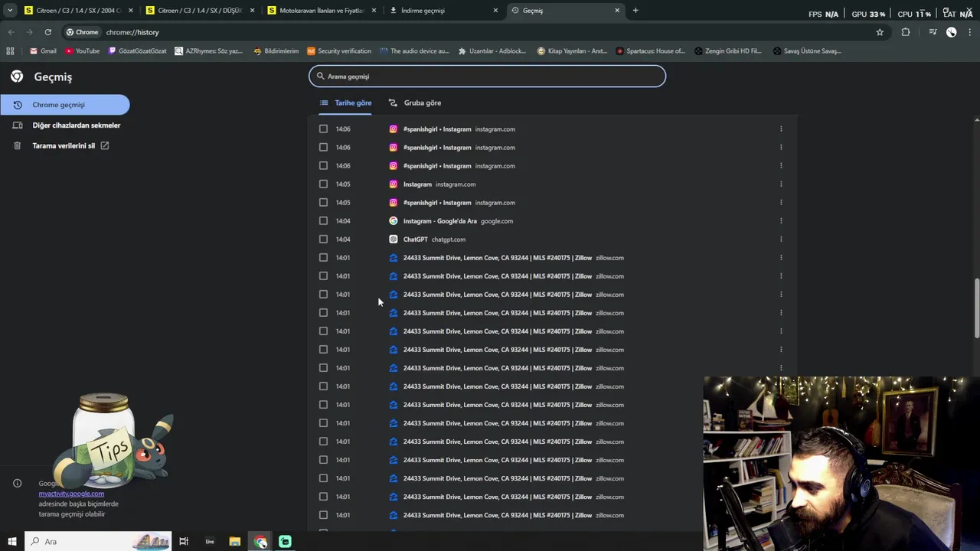Open more actions for 14:05 #spanishgirl entry
The width and height of the screenshot is (980, 551).
tap(781, 203)
